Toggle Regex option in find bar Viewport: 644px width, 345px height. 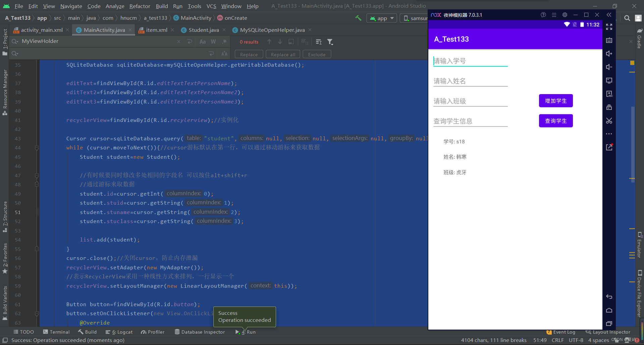[x=224, y=42]
